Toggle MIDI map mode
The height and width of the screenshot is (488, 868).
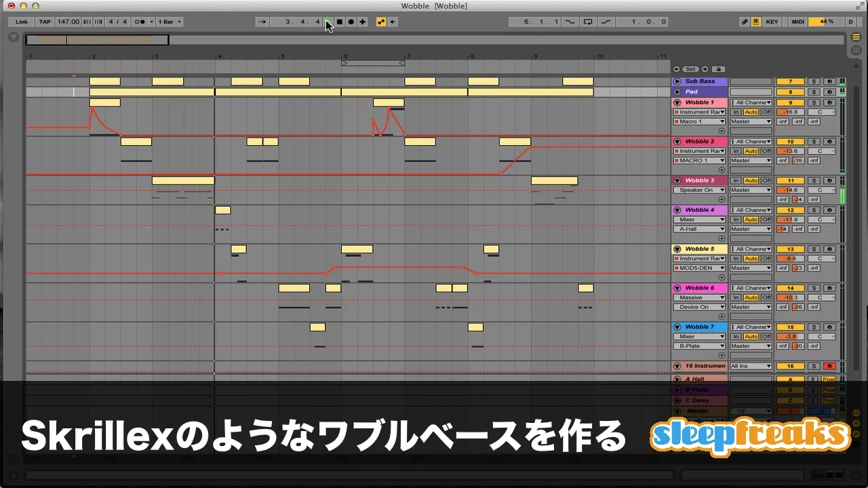click(x=798, y=22)
